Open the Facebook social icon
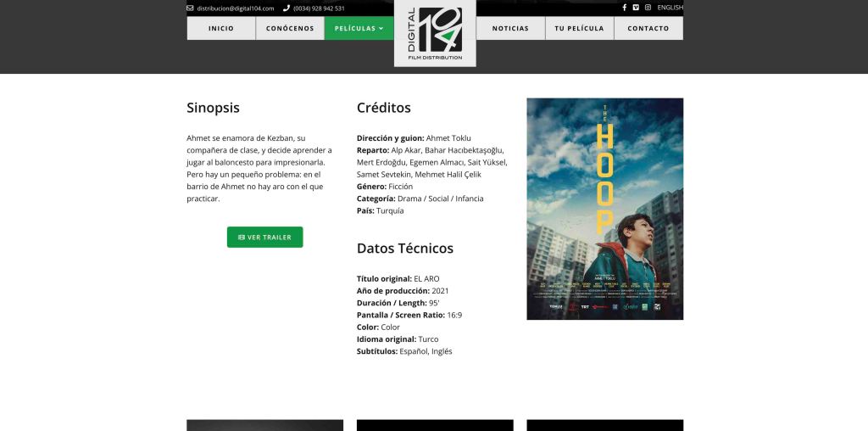Image resolution: width=868 pixels, height=431 pixels. [x=625, y=8]
